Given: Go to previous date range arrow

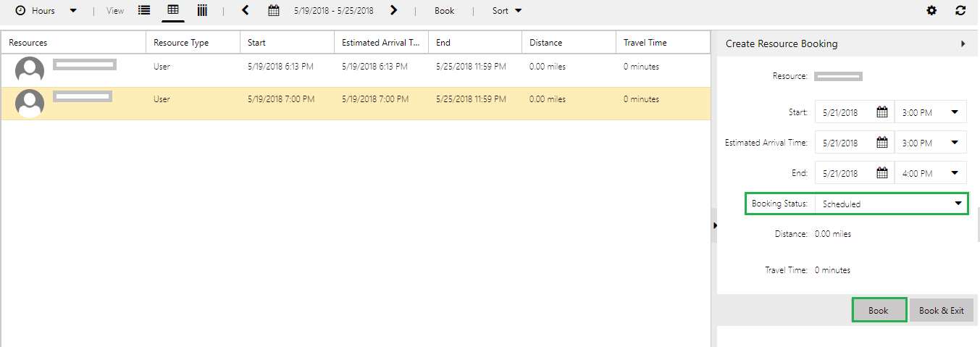Looking at the screenshot, I should (x=246, y=11).
